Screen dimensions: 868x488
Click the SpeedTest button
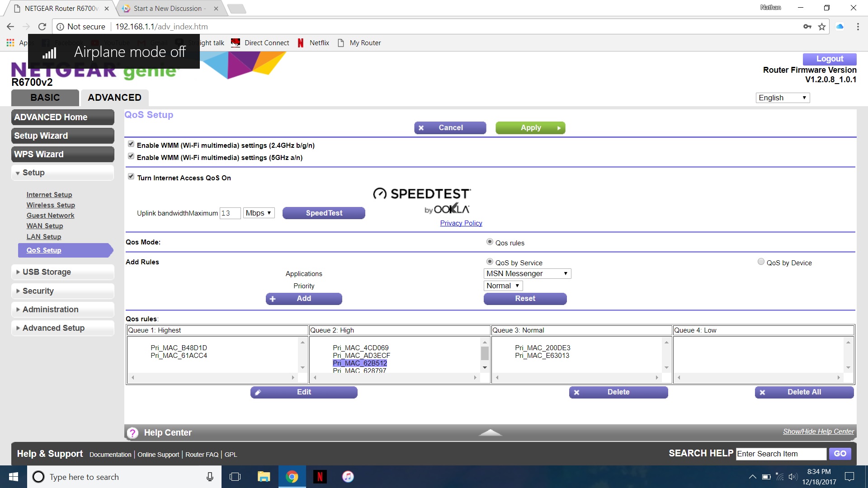click(324, 213)
